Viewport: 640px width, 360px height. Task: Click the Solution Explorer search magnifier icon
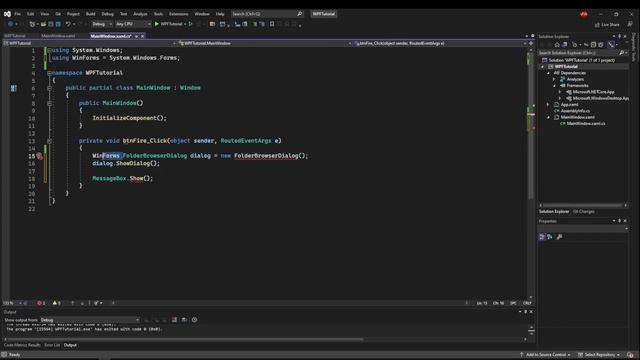[x=621, y=53]
